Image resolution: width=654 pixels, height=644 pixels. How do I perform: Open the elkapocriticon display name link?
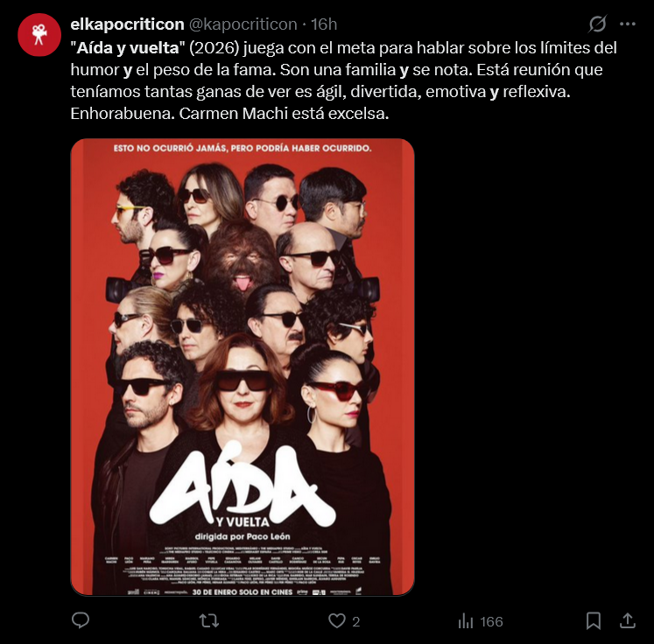(127, 24)
